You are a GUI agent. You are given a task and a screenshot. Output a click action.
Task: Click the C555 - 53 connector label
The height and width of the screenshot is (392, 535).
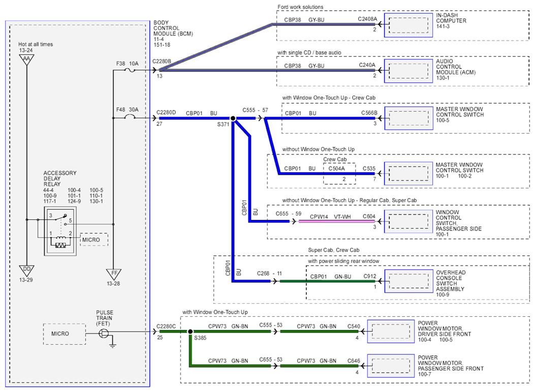click(271, 325)
